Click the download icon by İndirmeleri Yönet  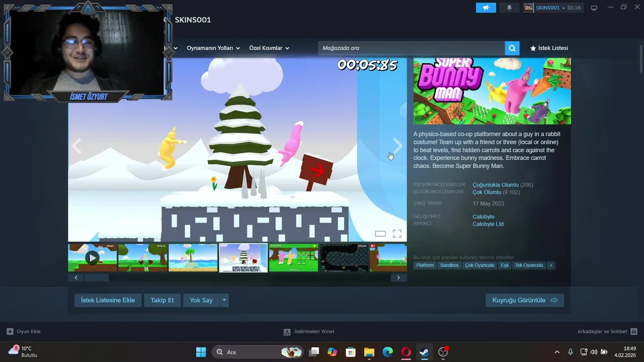coord(287,332)
